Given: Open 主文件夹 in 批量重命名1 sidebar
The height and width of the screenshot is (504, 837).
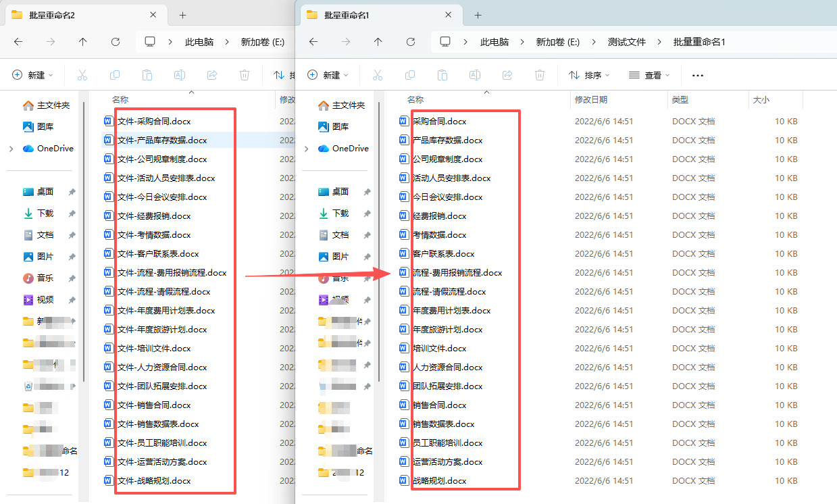Looking at the screenshot, I should point(341,105).
